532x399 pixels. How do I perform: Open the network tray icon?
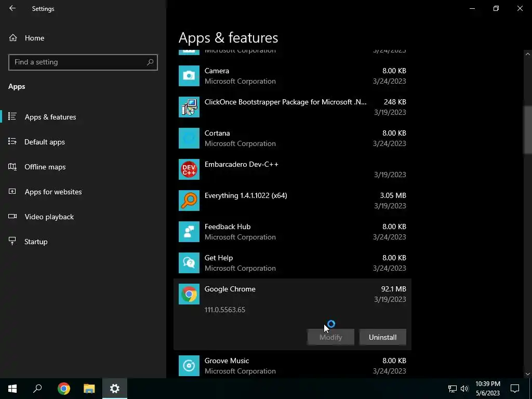click(x=453, y=389)
